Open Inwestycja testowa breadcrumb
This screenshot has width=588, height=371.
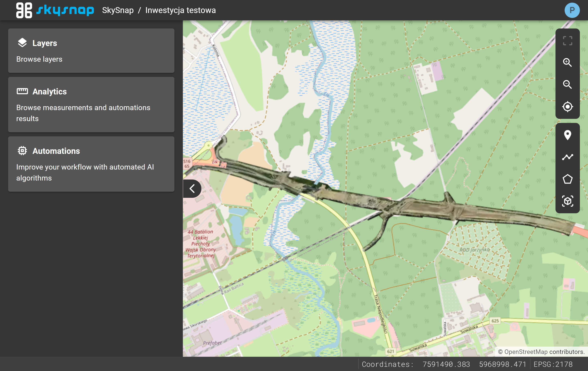click(x=180, y=10)
